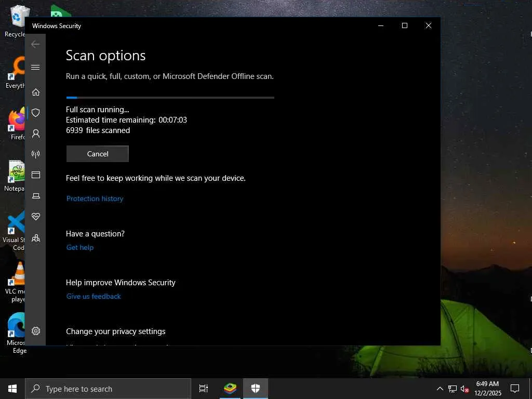Cancel the running full scan
532x399 pixels.
click(97, 154)
